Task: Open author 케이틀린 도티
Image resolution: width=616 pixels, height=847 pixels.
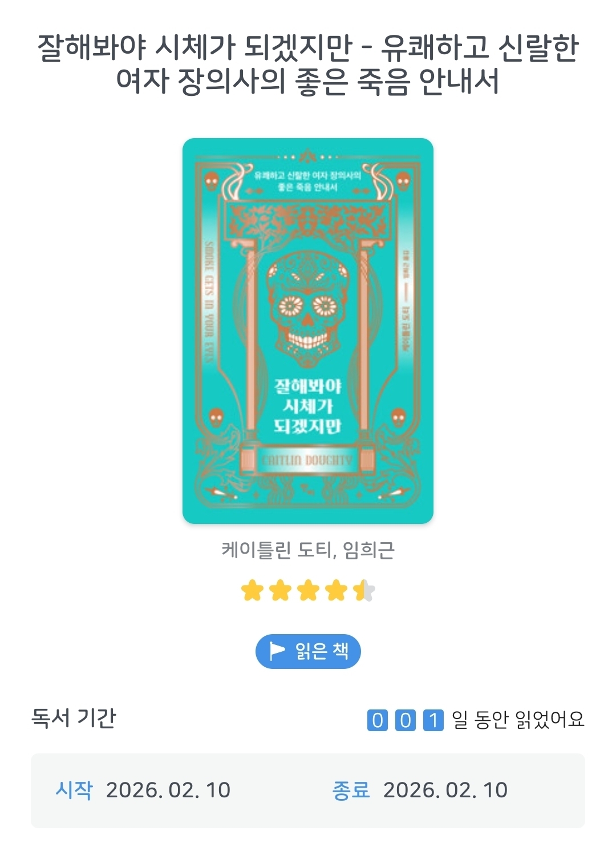Action: click(278, 550)
